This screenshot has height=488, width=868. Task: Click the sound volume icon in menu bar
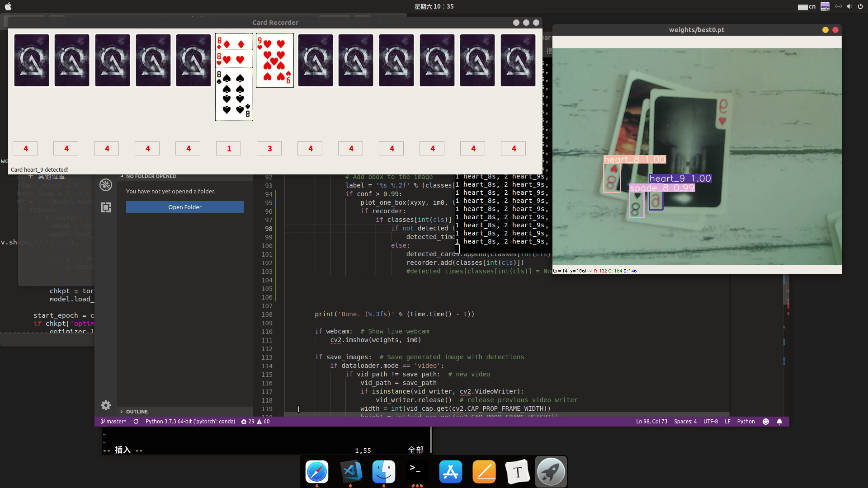pyautogui.click(x=849, y=6)
